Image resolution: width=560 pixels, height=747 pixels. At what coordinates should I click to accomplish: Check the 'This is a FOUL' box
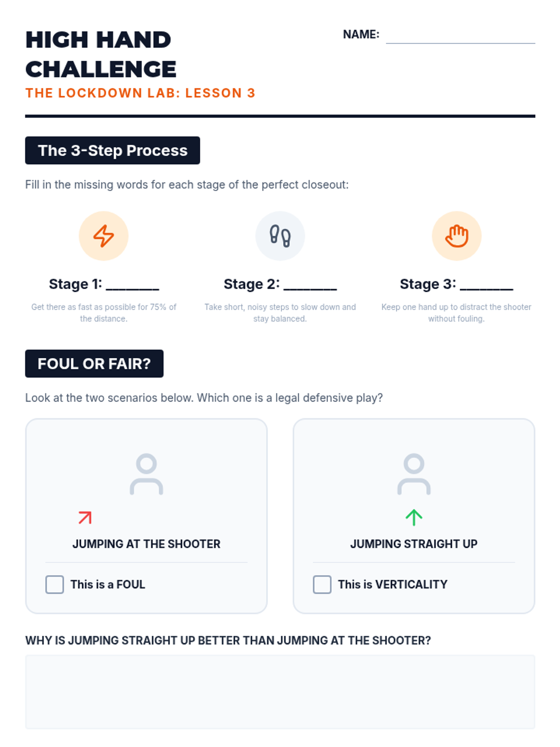tap(55, 585)
